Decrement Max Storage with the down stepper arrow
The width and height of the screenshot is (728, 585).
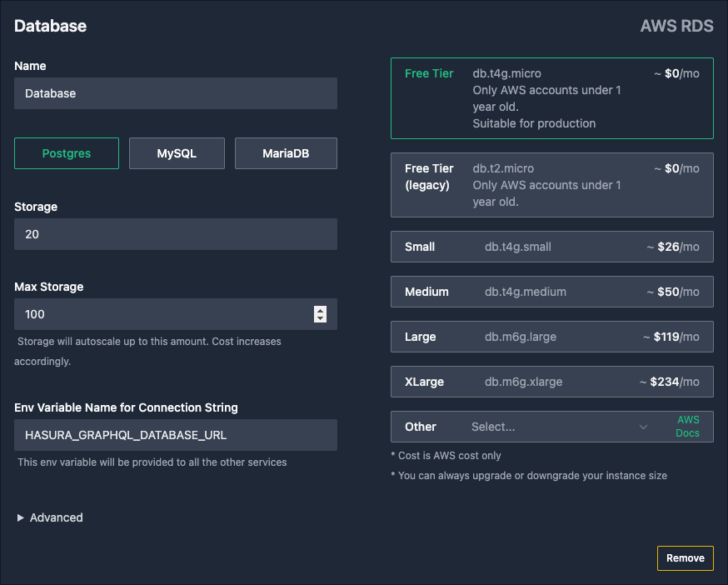(x=320, y=318)
